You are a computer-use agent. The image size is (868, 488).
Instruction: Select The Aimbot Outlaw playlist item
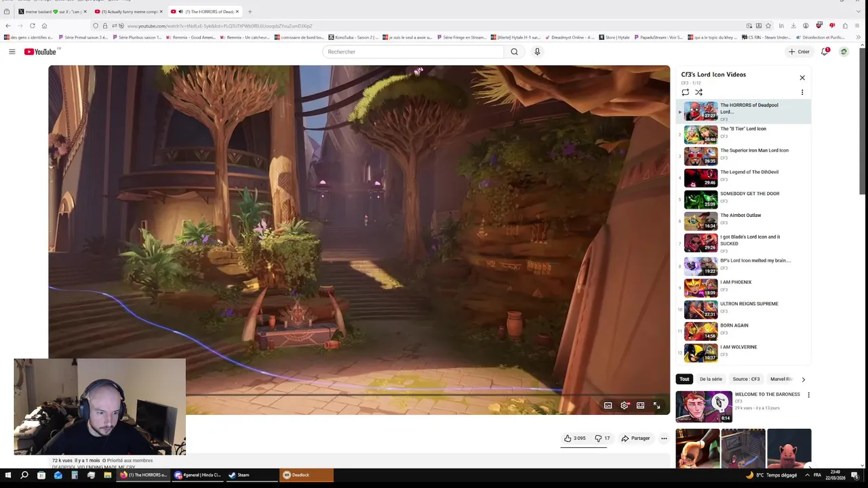(744, 221)
